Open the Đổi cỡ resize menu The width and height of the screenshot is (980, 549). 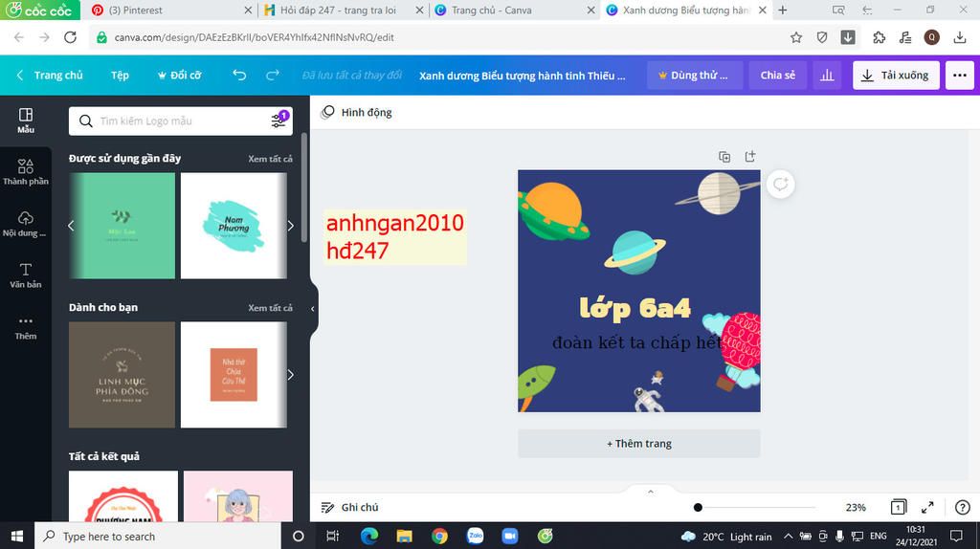tap(179, 75)
